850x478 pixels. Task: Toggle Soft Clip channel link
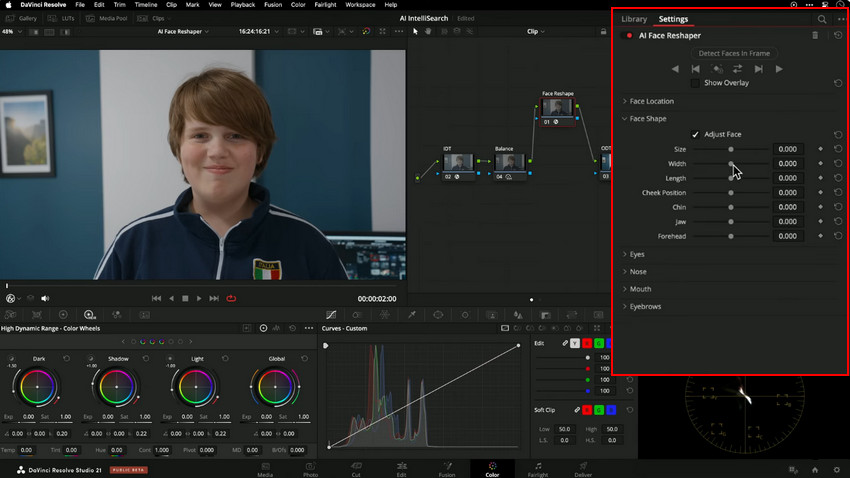point(577,410)
